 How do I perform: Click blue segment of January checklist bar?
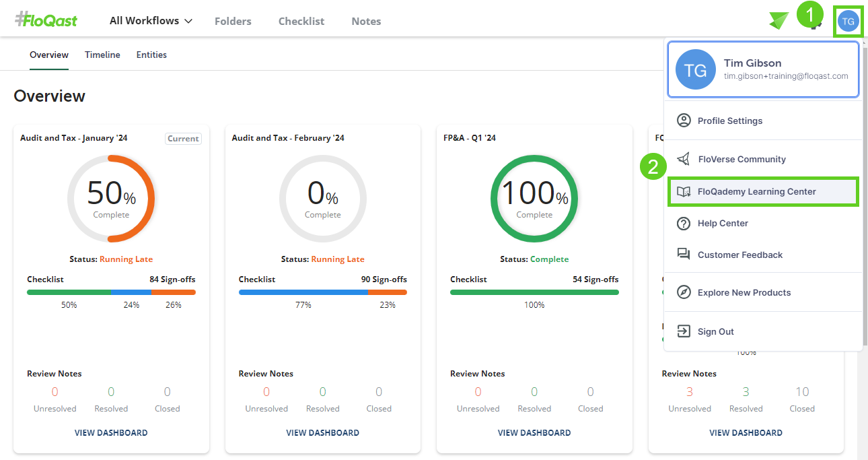131,292
